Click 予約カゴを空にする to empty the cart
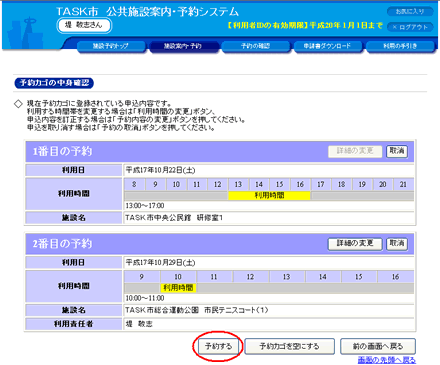Viewport: 440px width, 365px height. [289, 346]
